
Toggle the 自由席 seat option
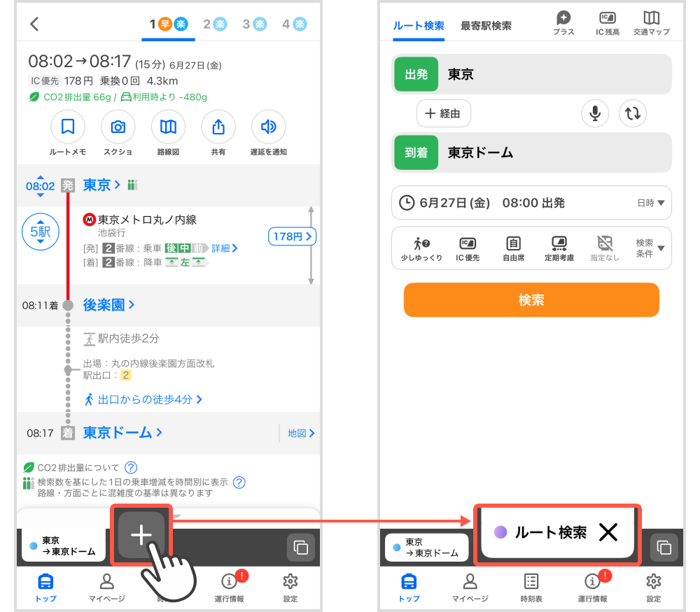click(x=513, y=248)
